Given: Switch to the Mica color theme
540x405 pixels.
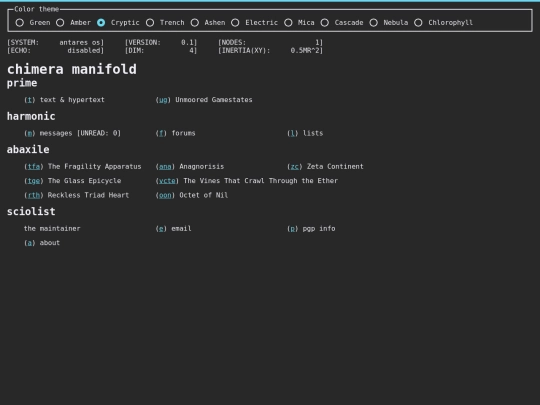Looking at the screenshot, I should tap(288, 23).
